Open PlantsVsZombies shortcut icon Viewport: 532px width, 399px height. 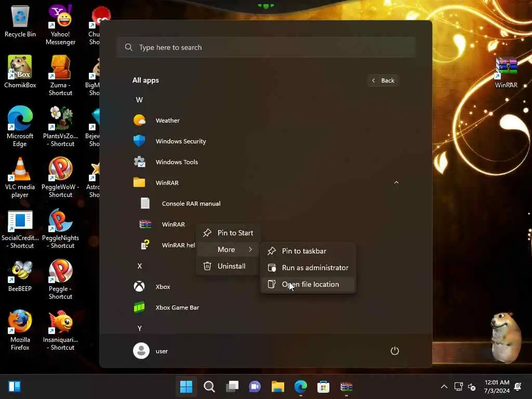(x=60, y=127)
